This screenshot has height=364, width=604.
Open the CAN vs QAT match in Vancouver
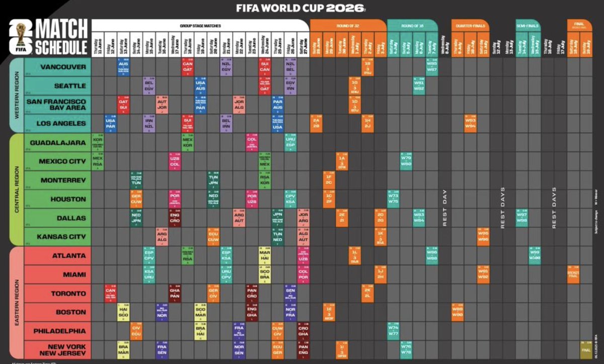tap(187, 67)
